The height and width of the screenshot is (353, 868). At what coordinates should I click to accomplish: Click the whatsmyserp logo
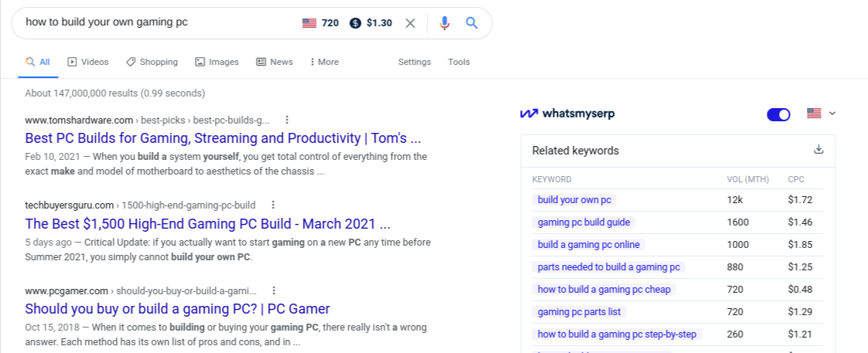pos(567,114)
